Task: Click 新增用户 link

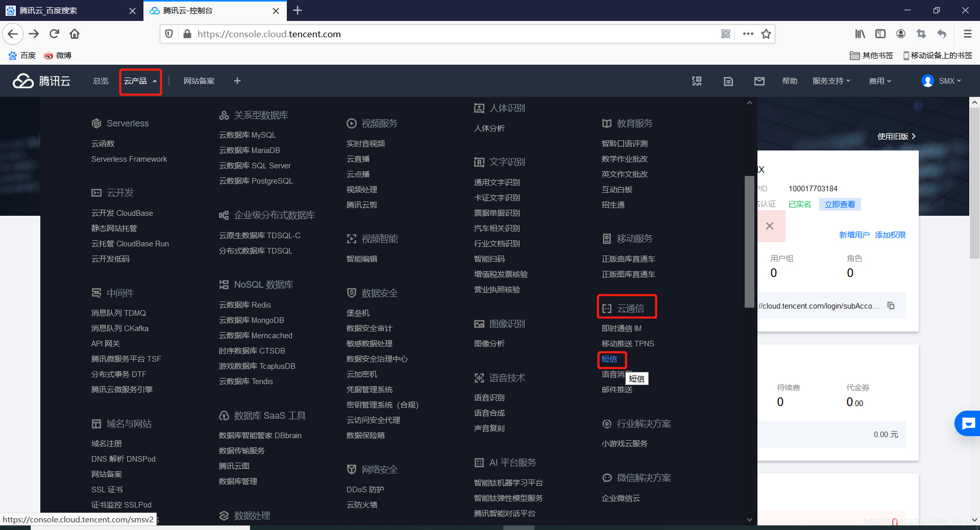Action: tap(854, 235)
